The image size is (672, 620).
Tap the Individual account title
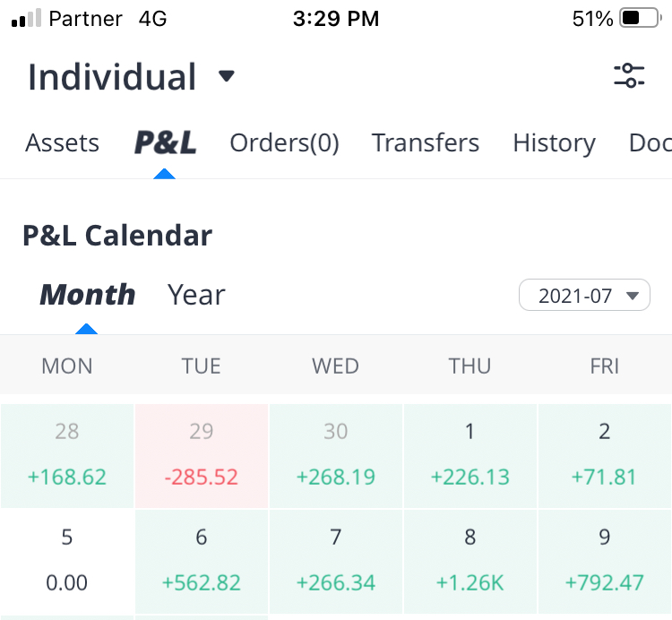click(112, 77)
